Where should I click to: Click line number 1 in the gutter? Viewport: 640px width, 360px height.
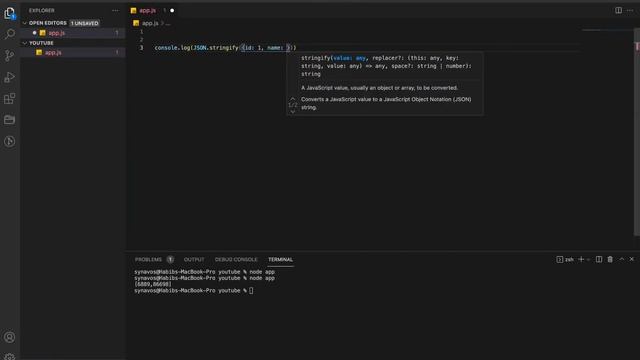[142, 32]
